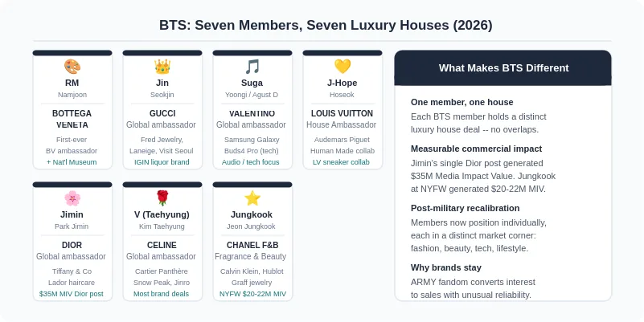Click the '+ Nat'l Museum' green text

(72, 162)
